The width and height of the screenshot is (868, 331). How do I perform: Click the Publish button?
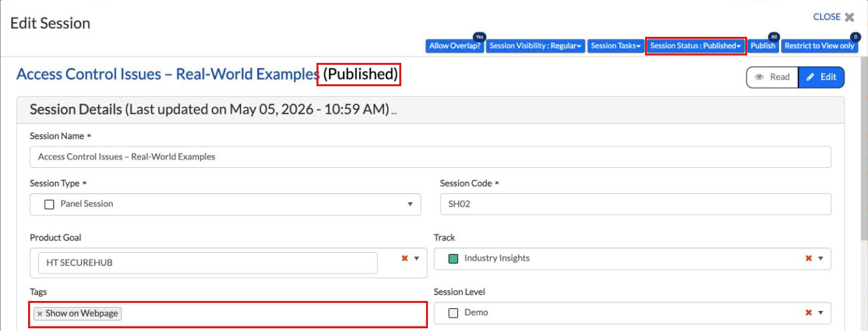coord(763,45)
